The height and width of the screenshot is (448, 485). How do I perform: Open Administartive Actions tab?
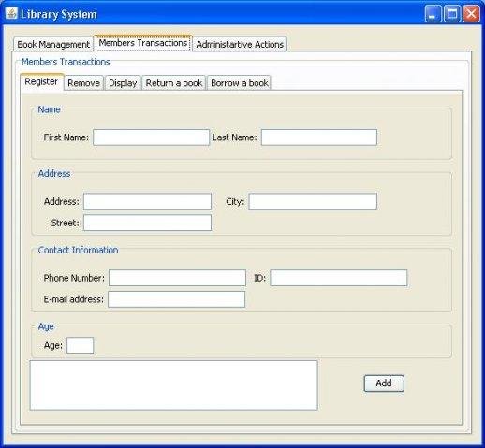point(240,44)
